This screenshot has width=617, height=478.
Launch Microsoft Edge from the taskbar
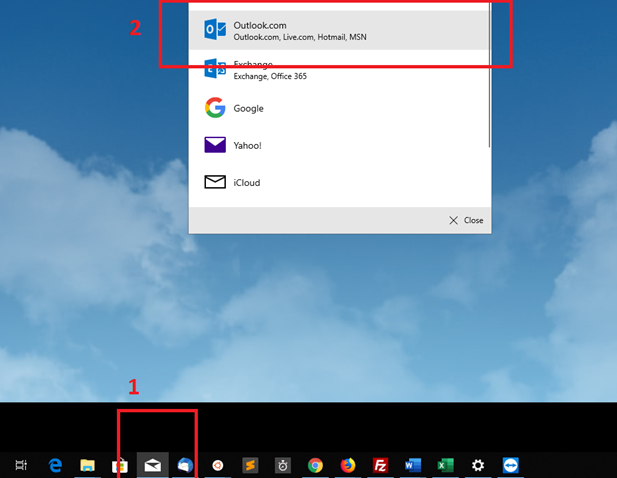(x=55, y=465)
